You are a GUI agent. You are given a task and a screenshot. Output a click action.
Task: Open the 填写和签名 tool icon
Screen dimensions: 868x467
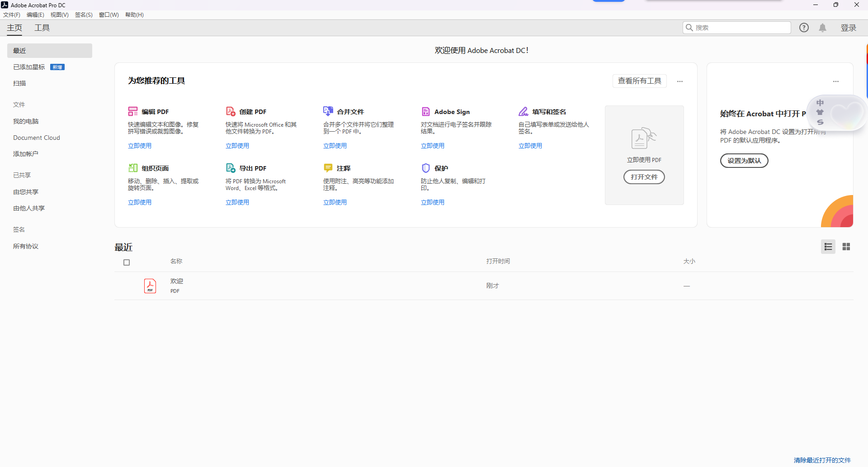click(x=524, y=111)
